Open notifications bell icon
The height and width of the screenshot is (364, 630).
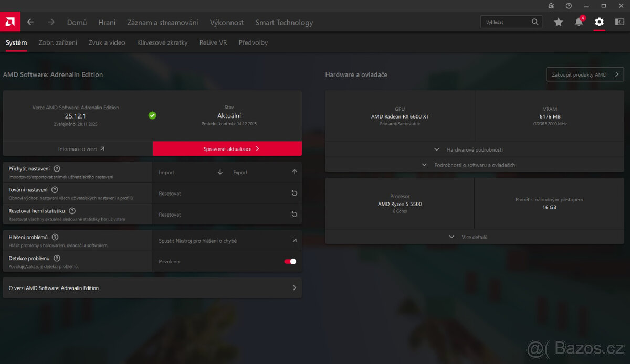tap(579, 22)
